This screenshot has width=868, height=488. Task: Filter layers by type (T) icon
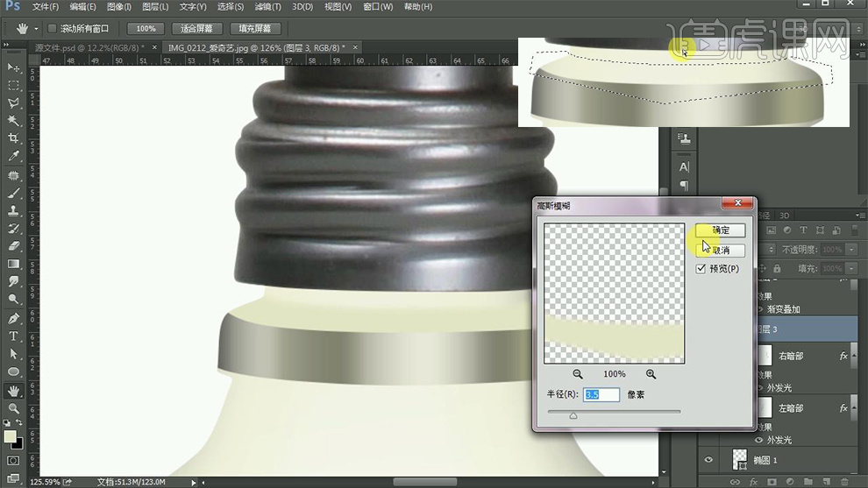(802, 230)
